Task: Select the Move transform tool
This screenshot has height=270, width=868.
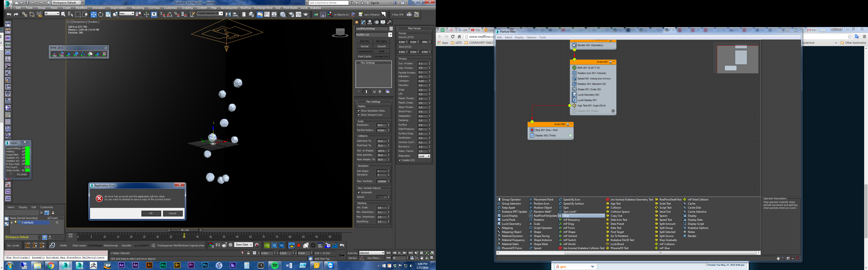Action: point(93,14)
